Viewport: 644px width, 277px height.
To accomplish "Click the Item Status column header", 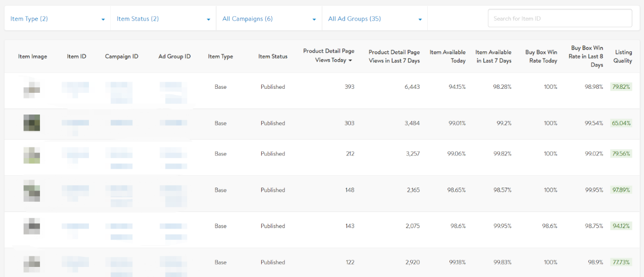I will 273,57.
